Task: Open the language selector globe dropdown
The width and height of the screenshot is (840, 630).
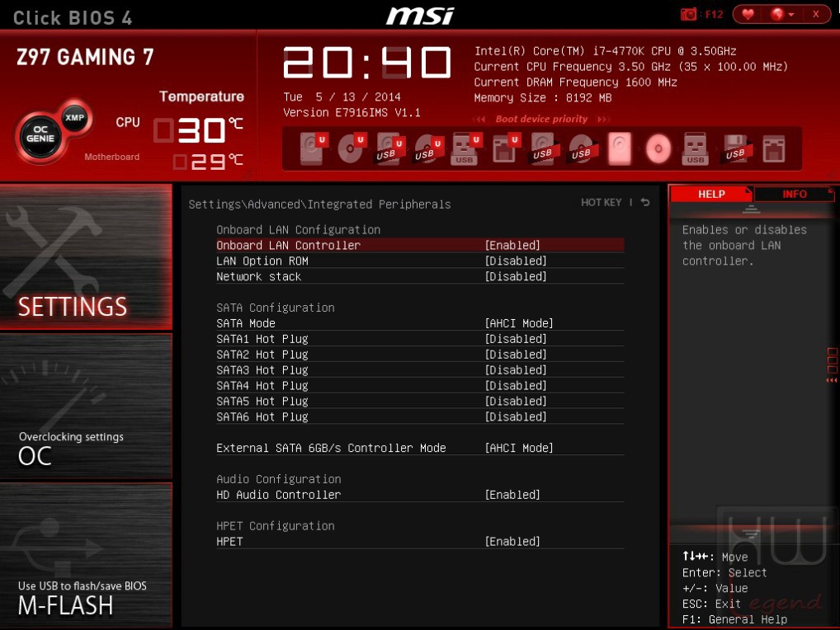Action: pyautogui.click(x=781, y=15)
